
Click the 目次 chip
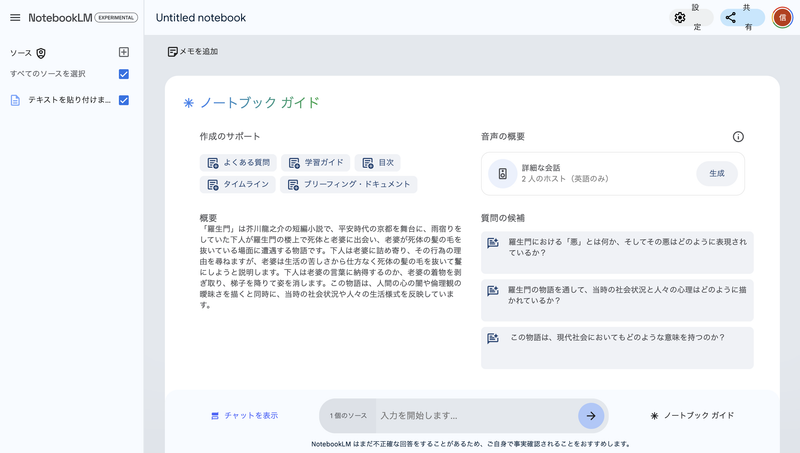coord(378,162)
